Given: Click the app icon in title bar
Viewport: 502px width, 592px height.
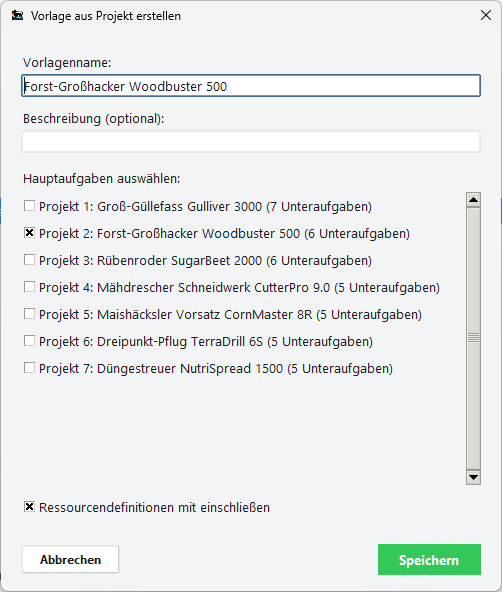Looking at the screenshot, I should [x=17, y=15].
